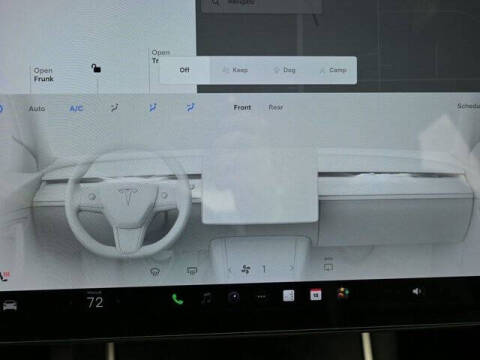This screenshot has height=360, width=480.
Task: Tap the Open Frunk button
Action: pos(43,75)
